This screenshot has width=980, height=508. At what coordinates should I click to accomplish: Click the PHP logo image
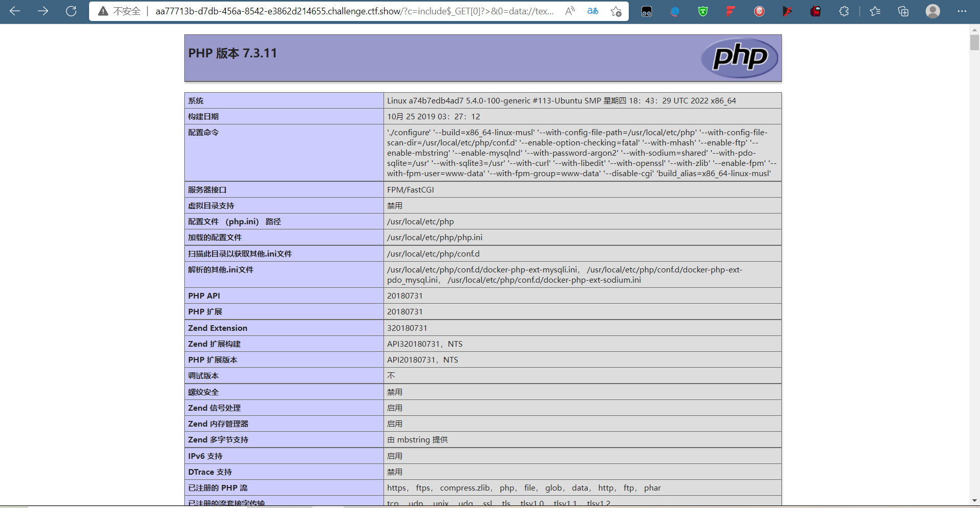[x=739, y=58]
